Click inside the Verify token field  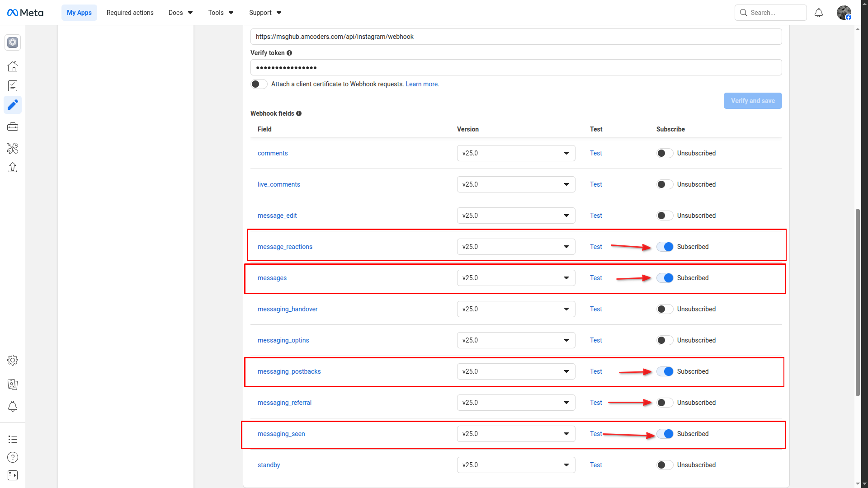[x=452, y=67]
